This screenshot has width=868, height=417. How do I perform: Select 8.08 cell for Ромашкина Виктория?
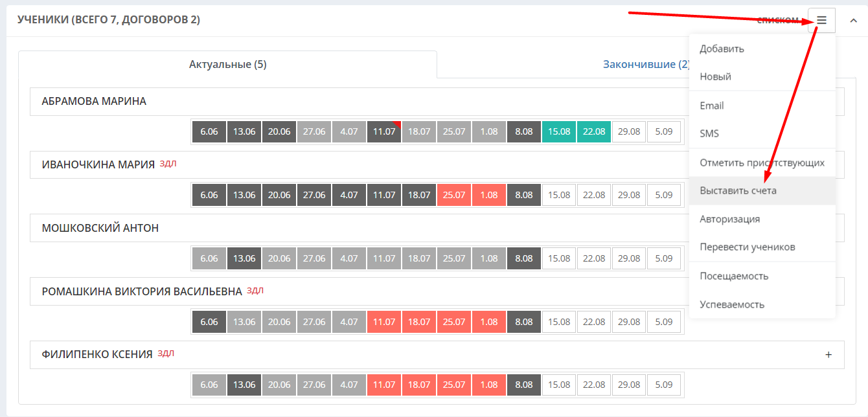(524, 322)
